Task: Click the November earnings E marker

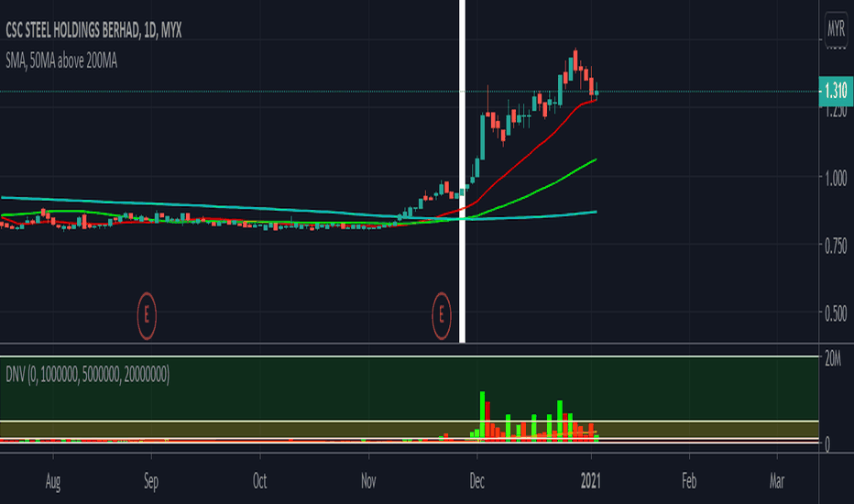Action: (x=442, y=315)
